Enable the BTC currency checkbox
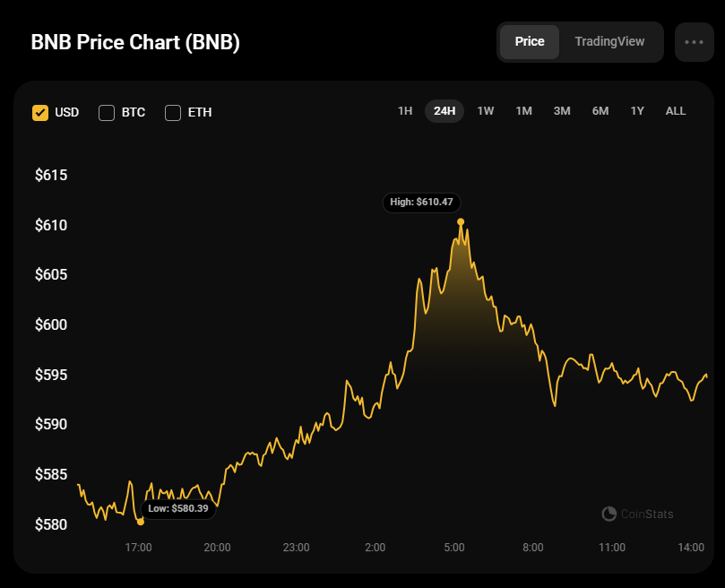 (107, 112)
